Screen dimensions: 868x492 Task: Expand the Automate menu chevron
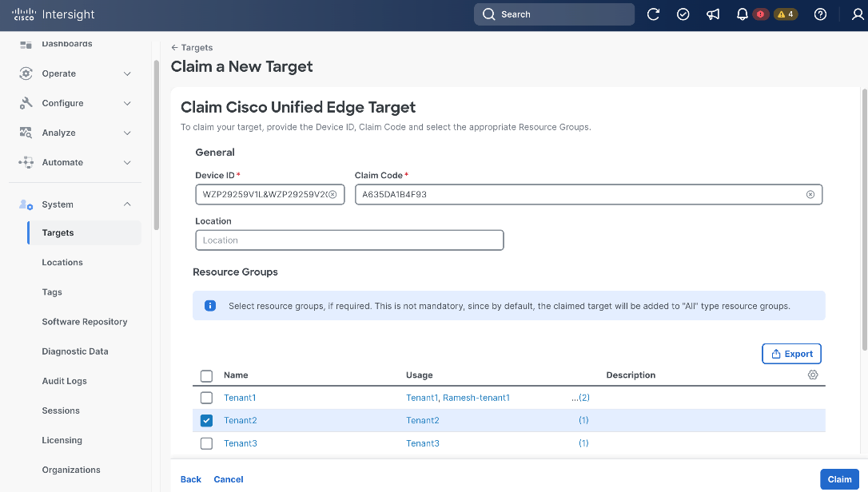127,162
